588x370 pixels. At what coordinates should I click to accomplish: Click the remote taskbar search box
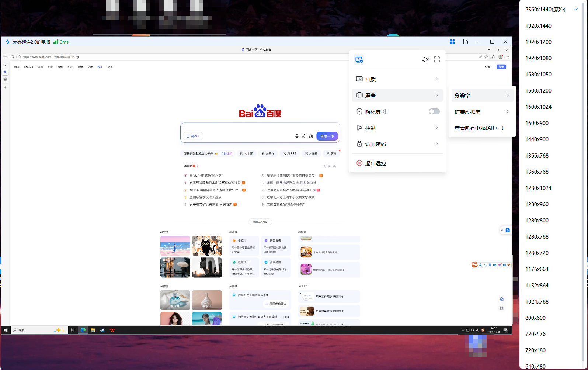[39, 330]
